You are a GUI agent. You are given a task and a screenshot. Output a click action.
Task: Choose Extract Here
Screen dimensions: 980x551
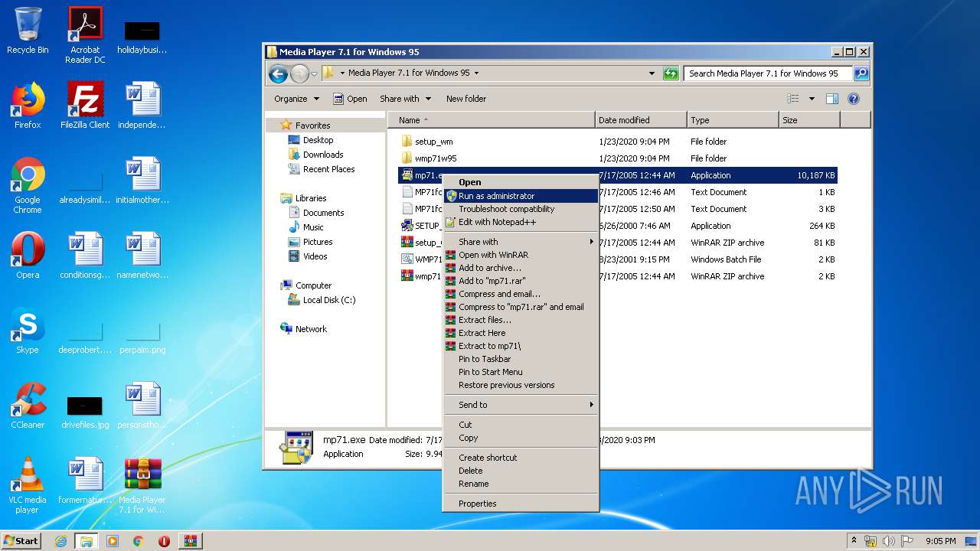tap(521, 333)
